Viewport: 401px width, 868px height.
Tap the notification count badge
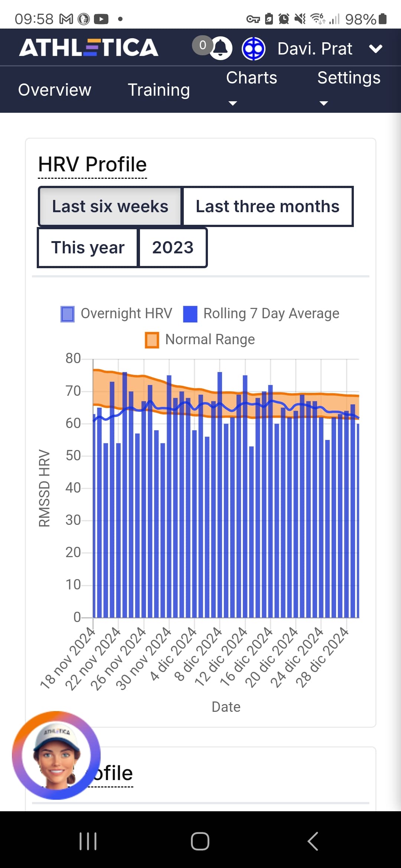coord(202,45)
